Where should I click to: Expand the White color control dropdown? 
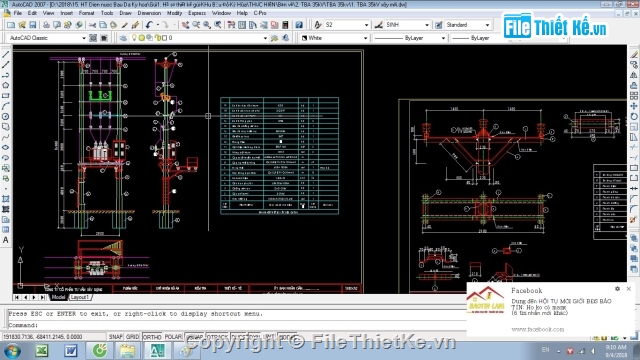click(365, 38)
